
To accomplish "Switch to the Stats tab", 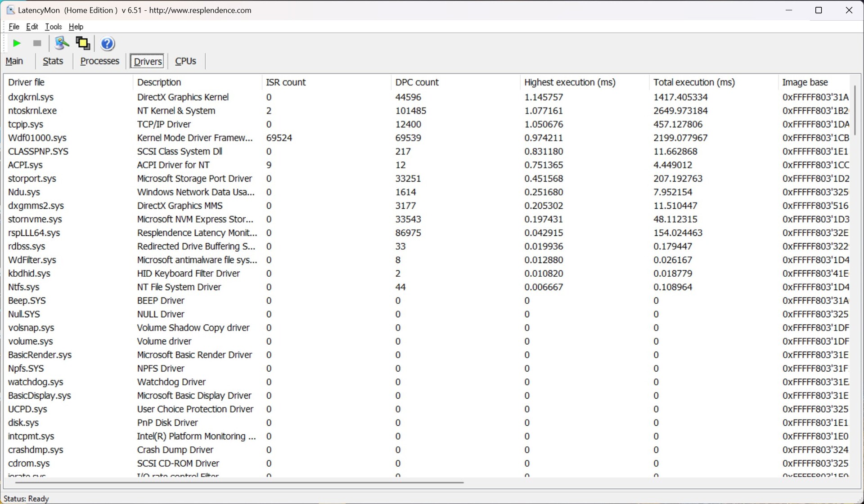I will pos(53,61).
